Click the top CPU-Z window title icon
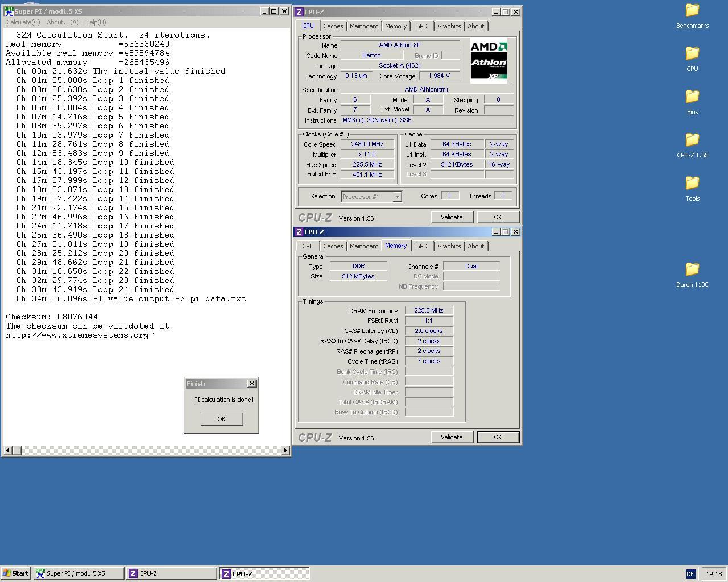 pos(299,11)
